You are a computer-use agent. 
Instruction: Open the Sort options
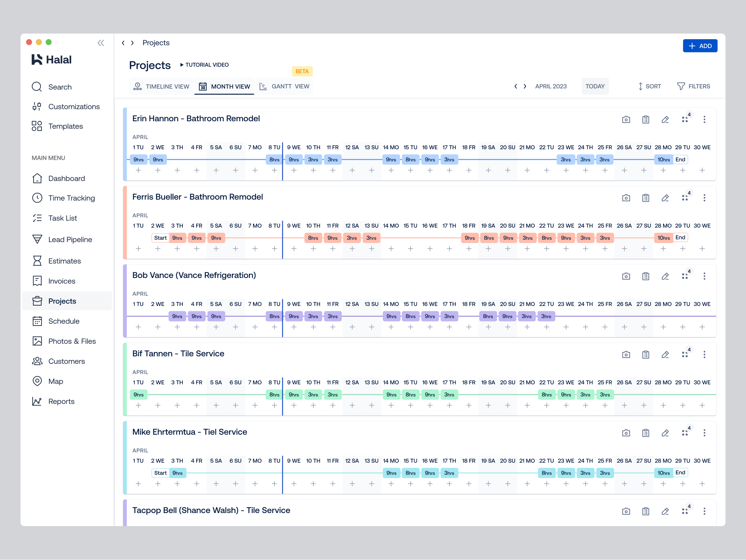click(x=649, y=86)
